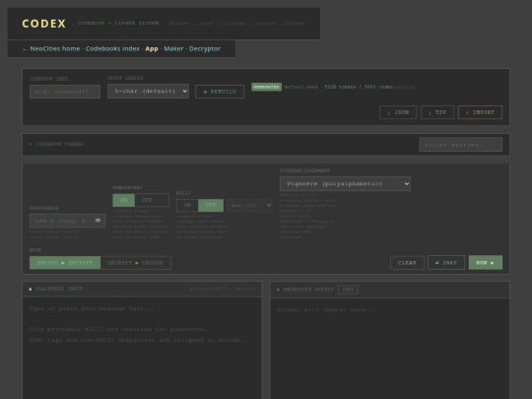This screenshot has height=399, width=532.
Task: Turn Nulls OFF
Action: coord(211,205)
